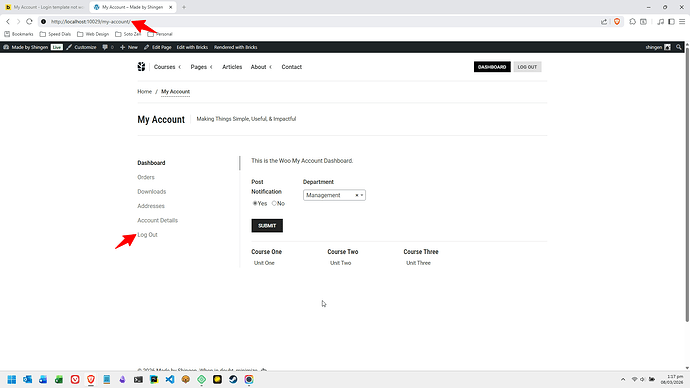
Task: Open the comments bubble in admin bar
Action: (x=108, y=47)
